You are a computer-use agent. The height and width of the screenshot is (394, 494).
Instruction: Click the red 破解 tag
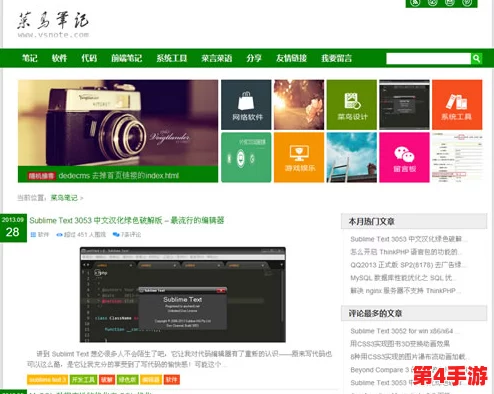[107, 380]
